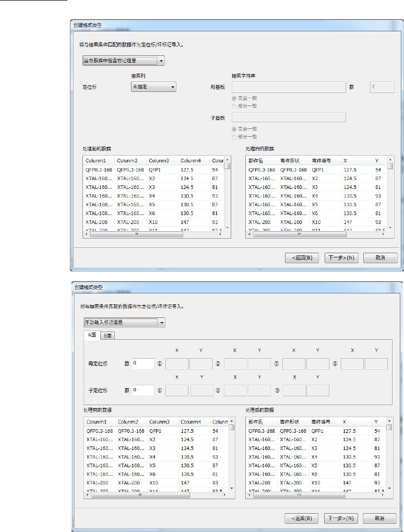Image resolution: width=404 pixels, height=532 pixels.
Task: Click the first Y field of 子定位标
Action: click(x=202, y=391)
